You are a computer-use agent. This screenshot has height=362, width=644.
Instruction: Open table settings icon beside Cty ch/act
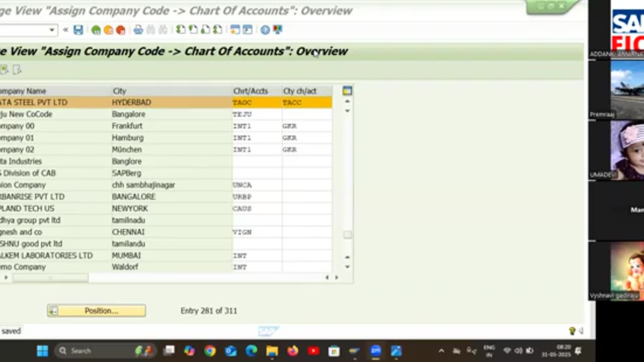(347, 90)
